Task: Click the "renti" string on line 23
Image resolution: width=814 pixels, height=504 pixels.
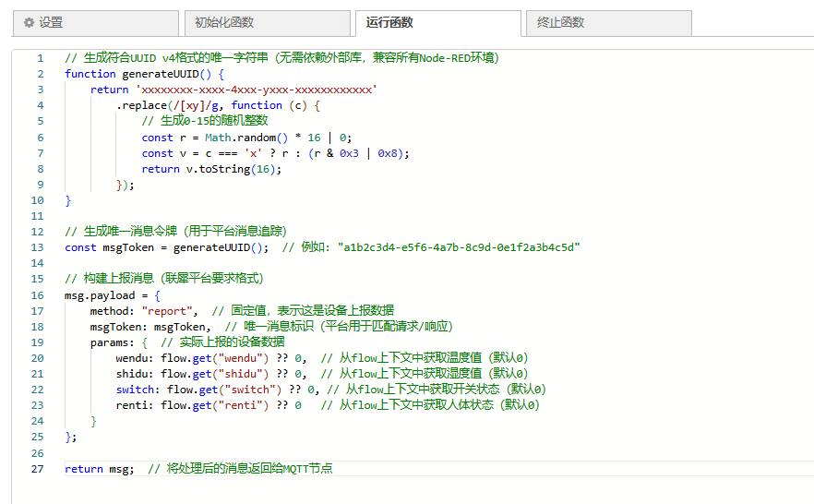Action: (245, 405)
